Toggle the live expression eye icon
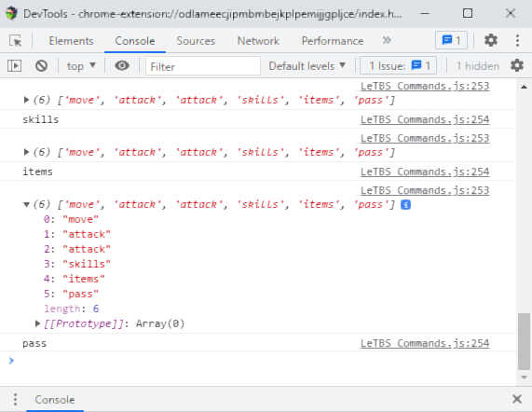This screenshot has height=412, width=532. click(122, 65)
